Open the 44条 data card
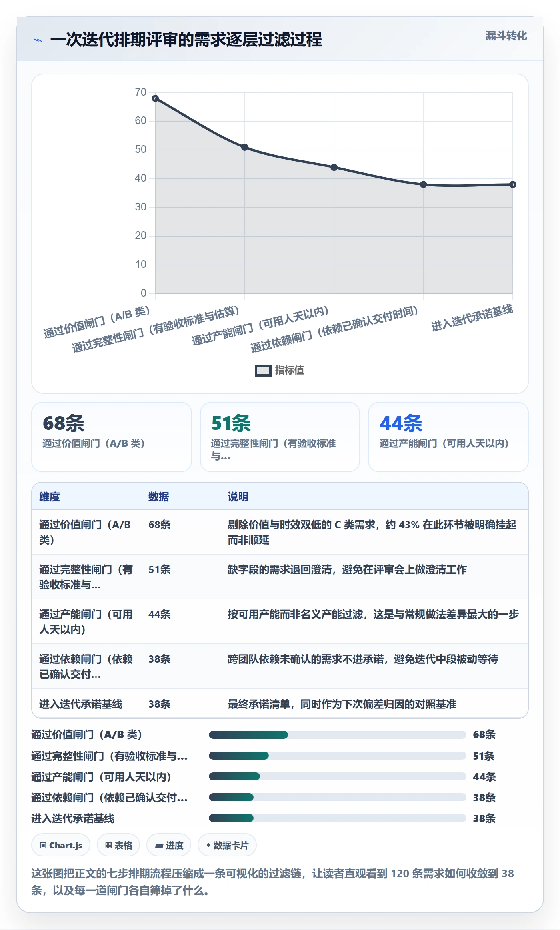The width and height of the screenshot is (560, 930). click(448, 437)
